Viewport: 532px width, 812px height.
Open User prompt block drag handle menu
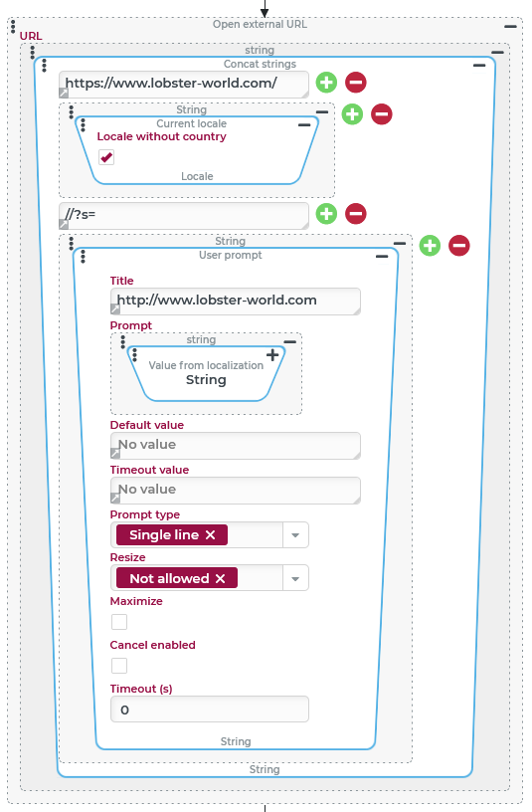click(x=84, y=257)
